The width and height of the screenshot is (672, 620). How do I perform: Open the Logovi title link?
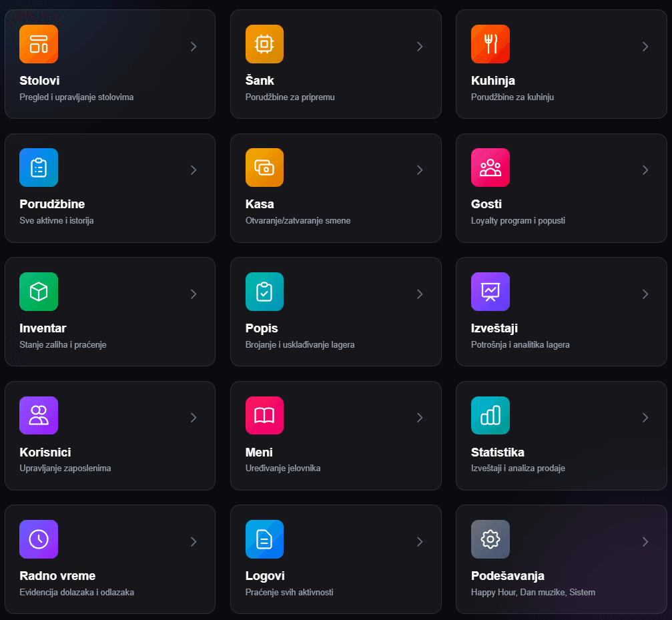click(265, 576)
